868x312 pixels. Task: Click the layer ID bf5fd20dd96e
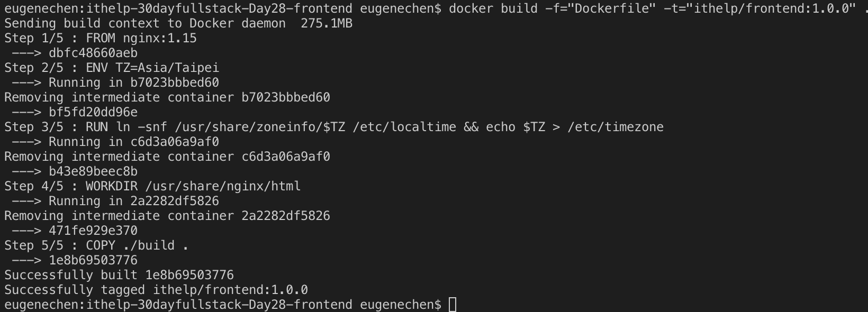pyautogui.click(x=93, y=112)
